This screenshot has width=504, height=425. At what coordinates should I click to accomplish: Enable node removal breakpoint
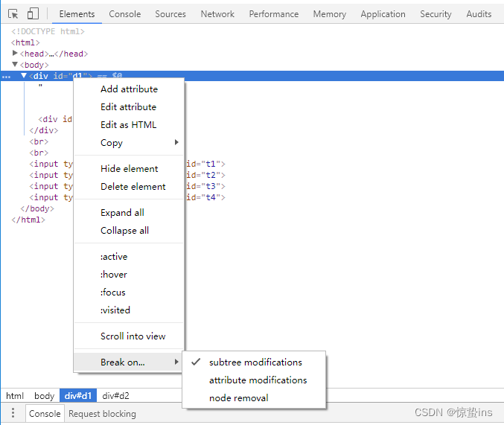point(254,398)
